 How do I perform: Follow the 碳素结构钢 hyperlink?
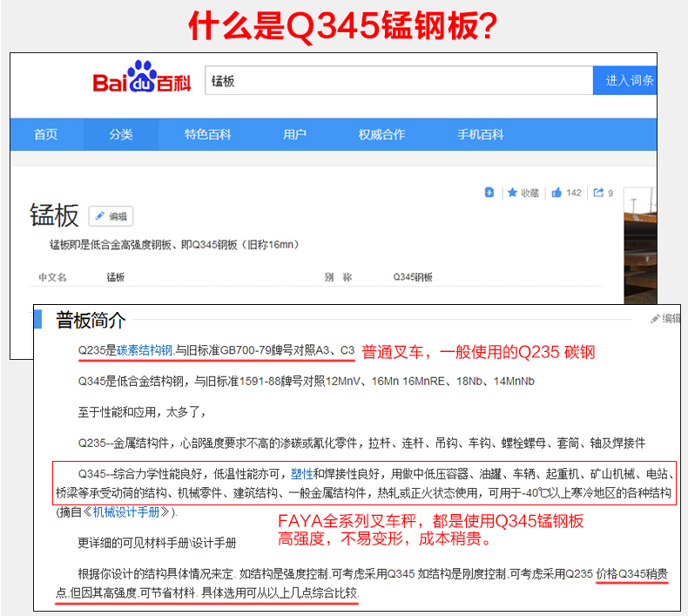(145, 350)
